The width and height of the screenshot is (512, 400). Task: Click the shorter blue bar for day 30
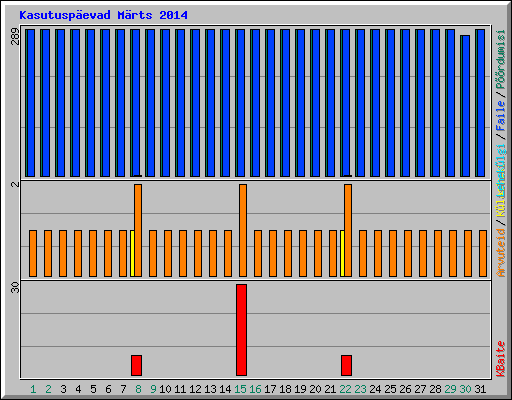[x=465, y=106]
